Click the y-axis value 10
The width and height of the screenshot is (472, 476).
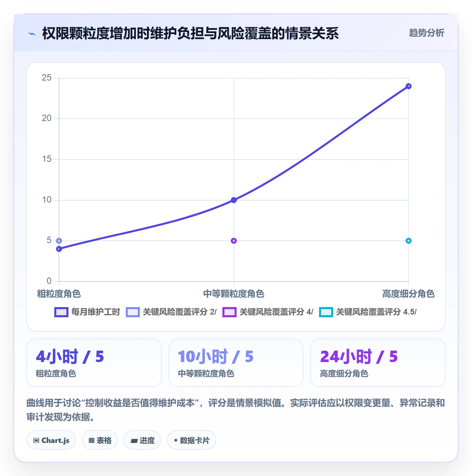47,200
